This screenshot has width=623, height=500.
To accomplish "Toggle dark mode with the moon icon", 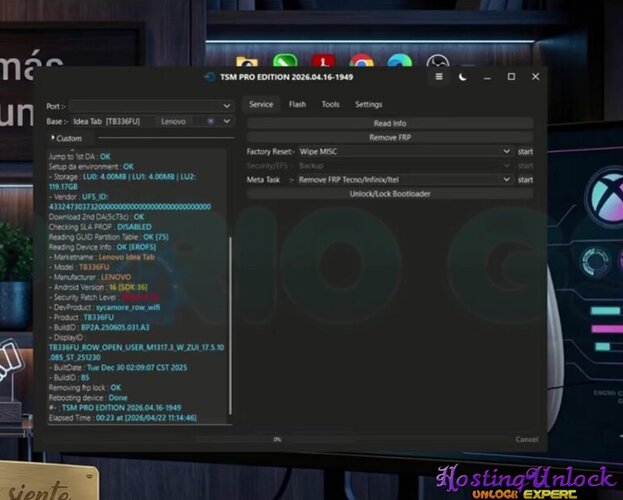I will (462, 77).
